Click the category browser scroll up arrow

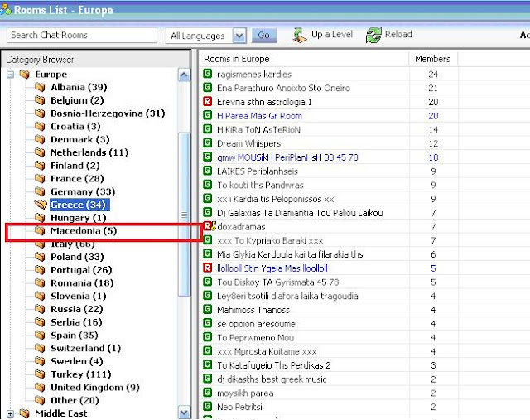tap(184, 75)
